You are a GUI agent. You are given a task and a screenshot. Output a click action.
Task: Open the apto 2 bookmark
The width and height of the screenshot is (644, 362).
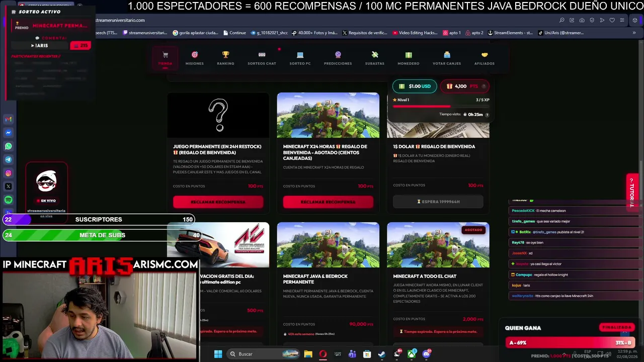474,33
